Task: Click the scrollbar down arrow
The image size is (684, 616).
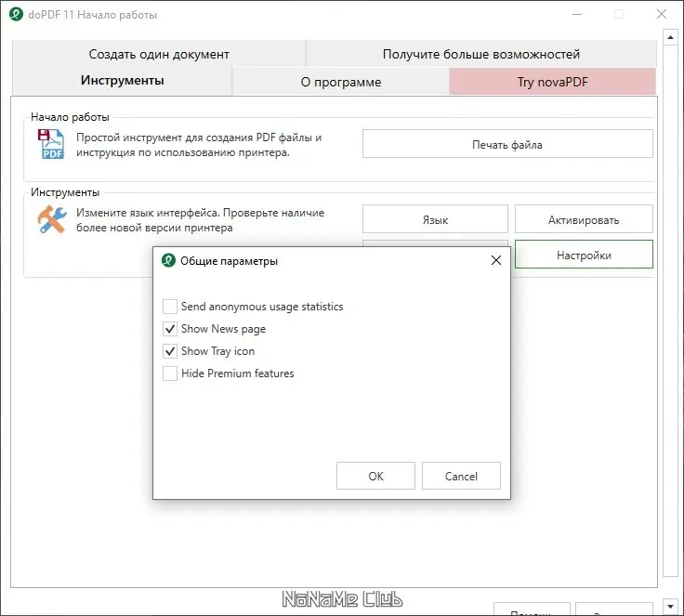Action: (670, 606)
